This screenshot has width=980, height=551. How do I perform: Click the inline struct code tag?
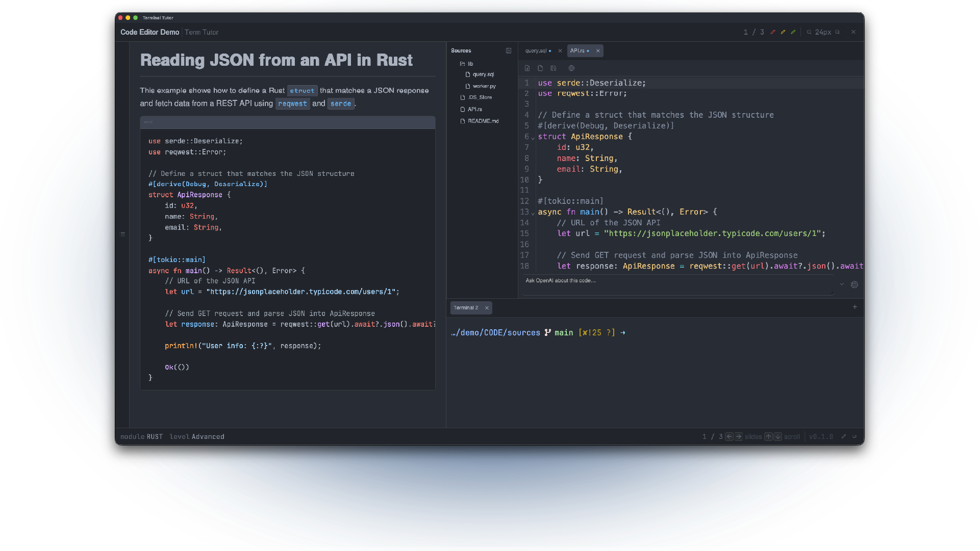click(302, 91)
